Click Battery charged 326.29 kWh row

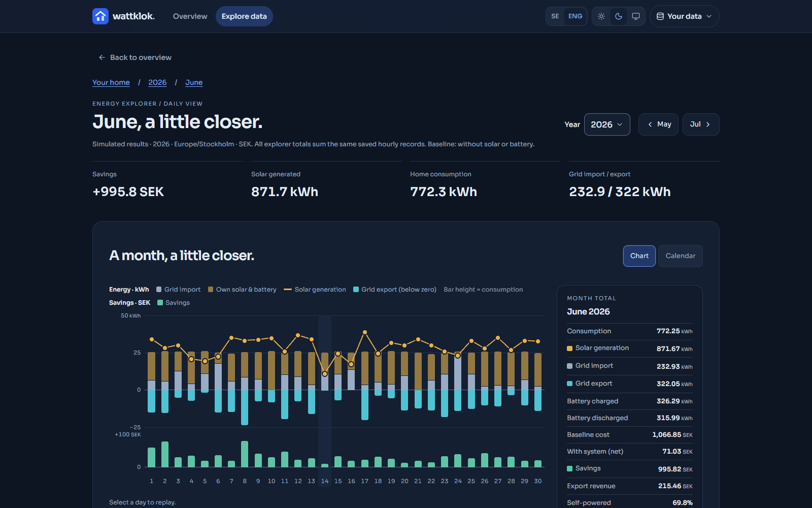(x=630, y=401)
